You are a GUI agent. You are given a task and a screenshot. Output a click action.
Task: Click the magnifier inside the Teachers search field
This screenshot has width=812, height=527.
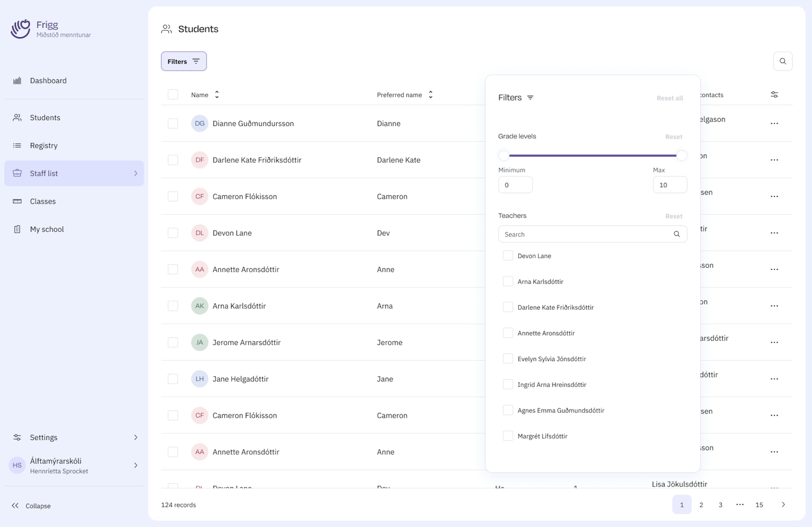tap(676, 234)
